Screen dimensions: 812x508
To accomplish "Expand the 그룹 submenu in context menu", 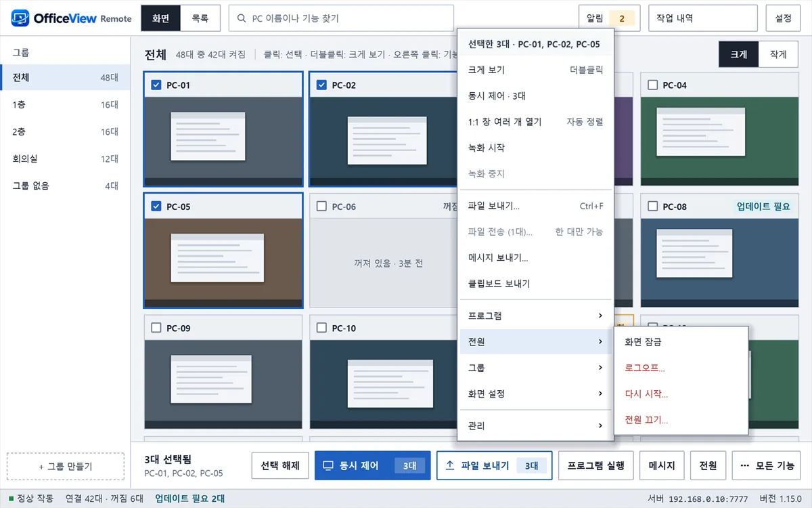I will point(535,368).
